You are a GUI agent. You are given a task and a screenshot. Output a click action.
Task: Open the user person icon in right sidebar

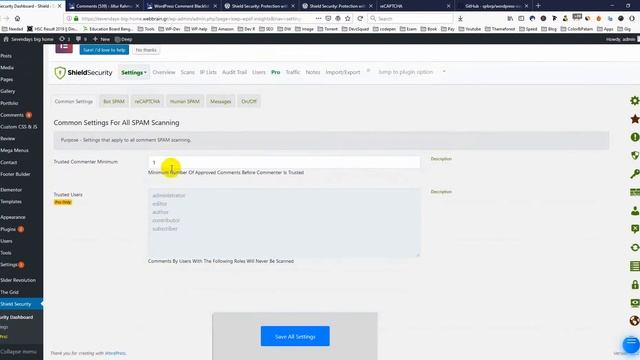(x=635, y=211)
